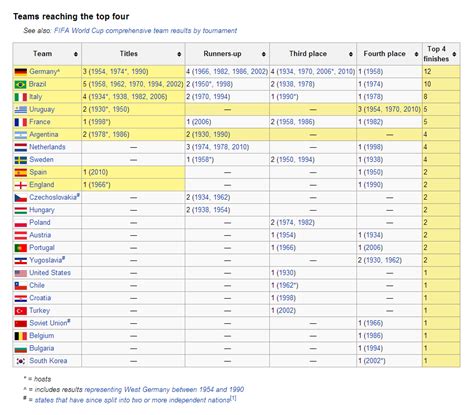Viewport: 474px width, 415px height.
Task: Click the Yugoslavia flag icon
Action: click(21, 261)
